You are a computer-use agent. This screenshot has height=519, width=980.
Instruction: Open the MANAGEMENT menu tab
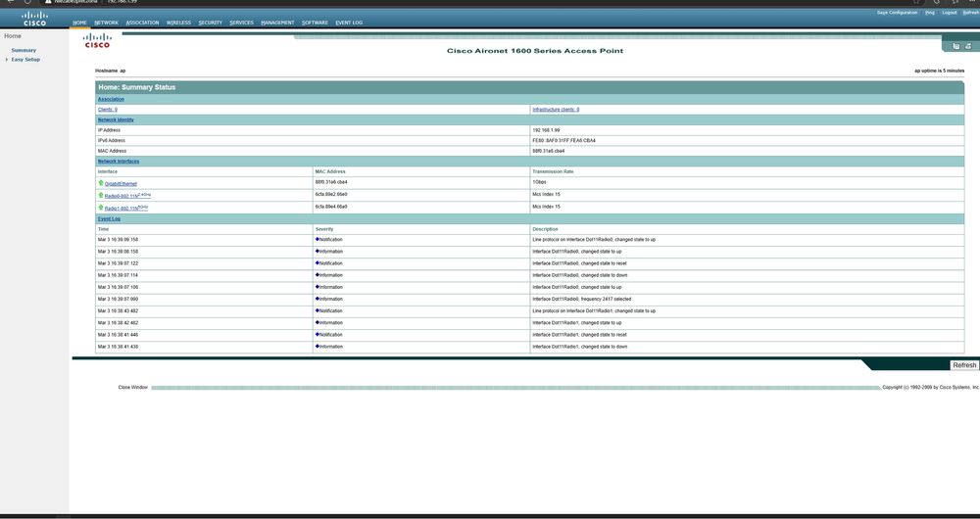click(277, 23)
